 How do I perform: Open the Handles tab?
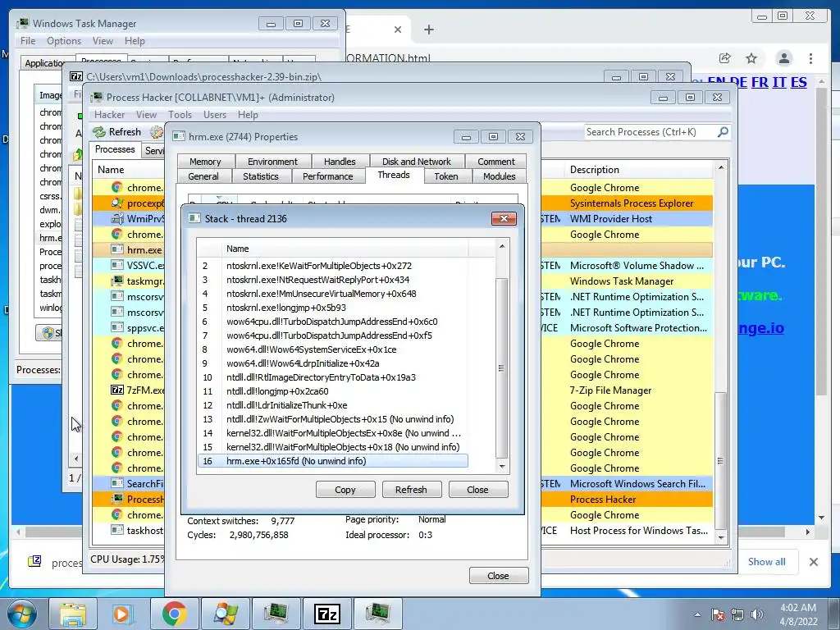[x=340, y=162]
